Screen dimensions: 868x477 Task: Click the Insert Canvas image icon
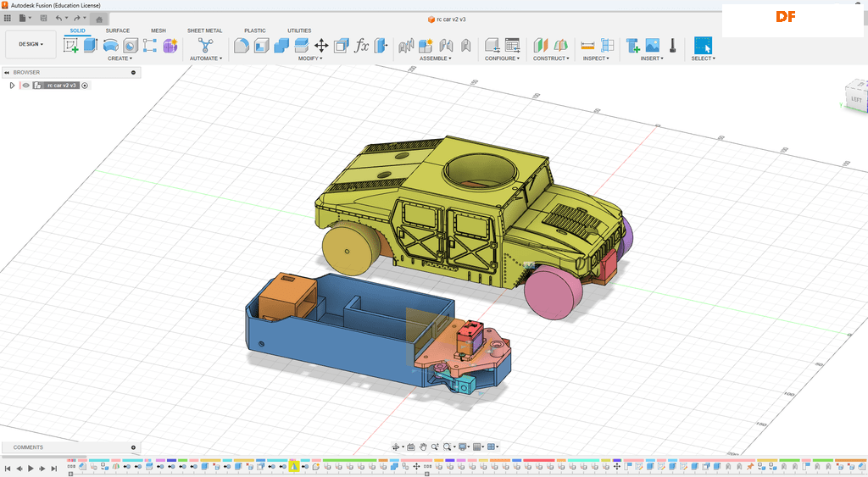point(653,46)
